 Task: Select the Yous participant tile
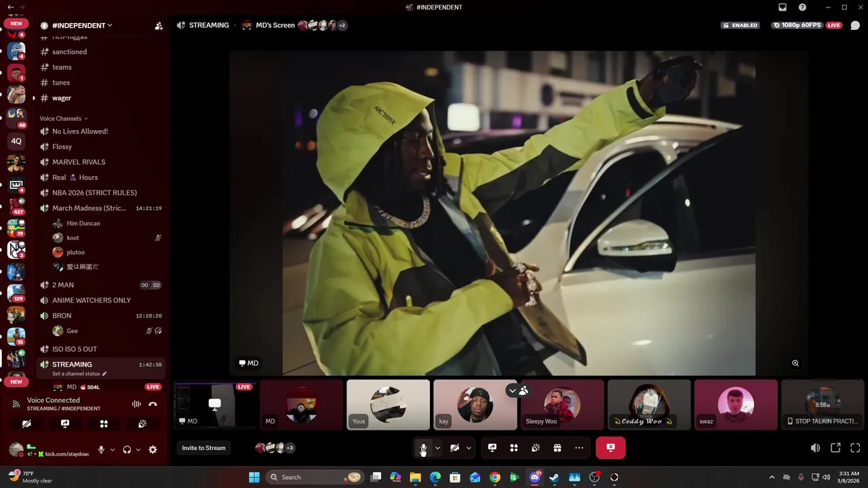coord(388,405)
